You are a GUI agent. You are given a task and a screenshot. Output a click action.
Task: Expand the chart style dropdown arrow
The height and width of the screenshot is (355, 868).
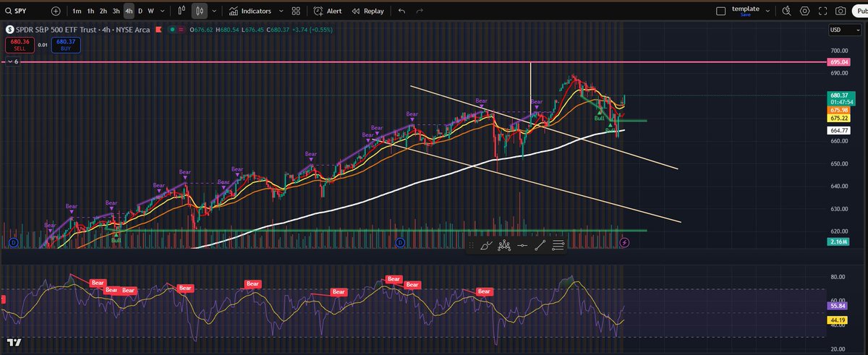pyautogui.click(x=214, y=11)
